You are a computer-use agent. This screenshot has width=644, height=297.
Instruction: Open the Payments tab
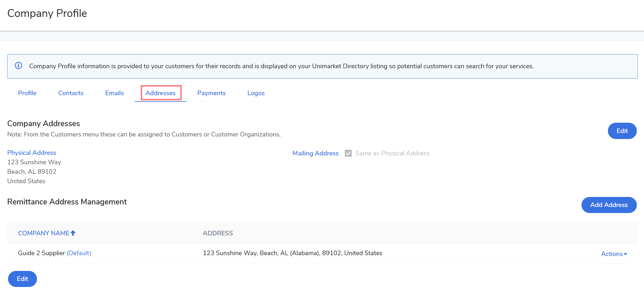click(x=211, y=93)
